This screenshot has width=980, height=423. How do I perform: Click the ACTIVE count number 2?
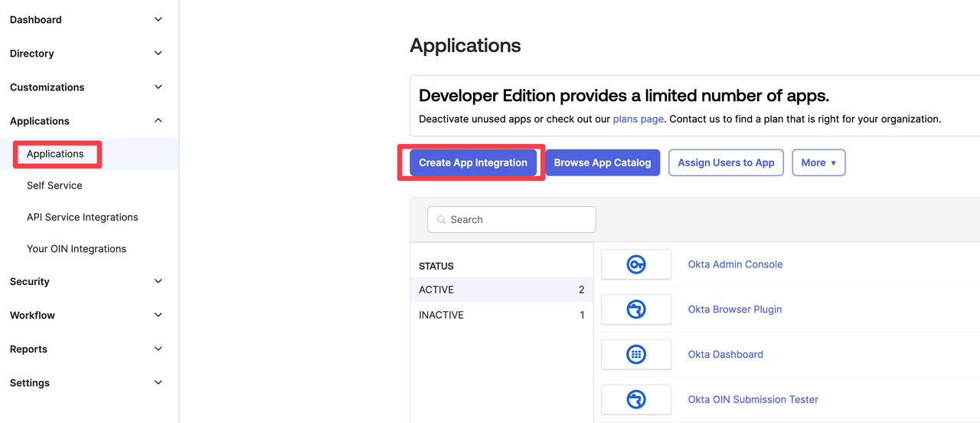(582, 290)
